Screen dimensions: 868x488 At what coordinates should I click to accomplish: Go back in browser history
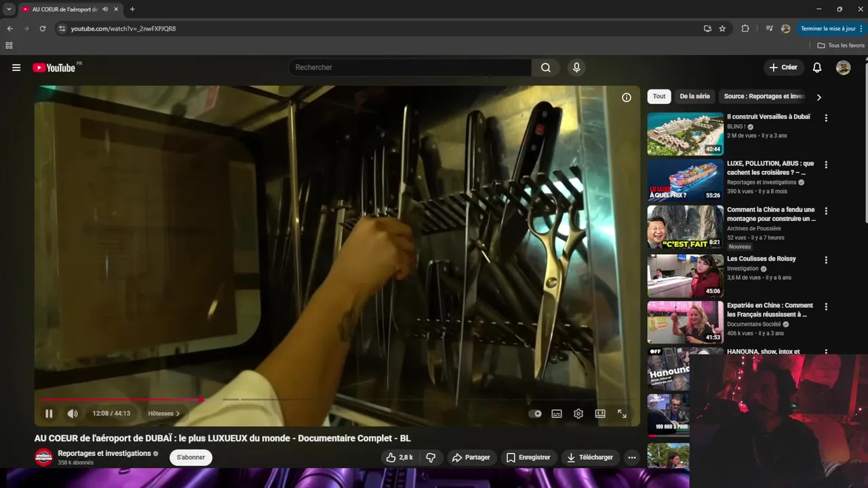click(x=9, y=28)
